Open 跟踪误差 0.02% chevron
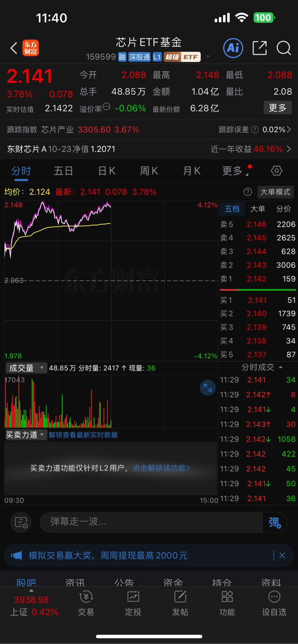 [x=288, y=129]
